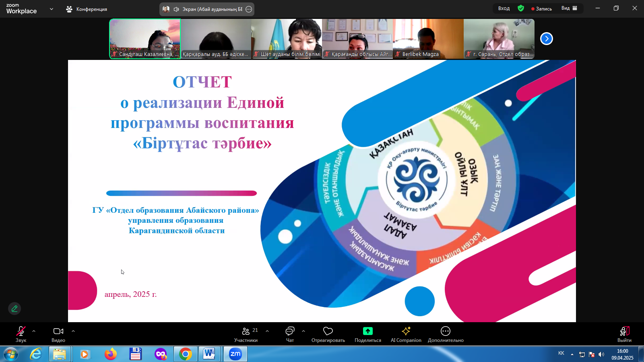Screen dimensions: 644x362
Task: Open the More options menu
Action: (x=446, y=334)
